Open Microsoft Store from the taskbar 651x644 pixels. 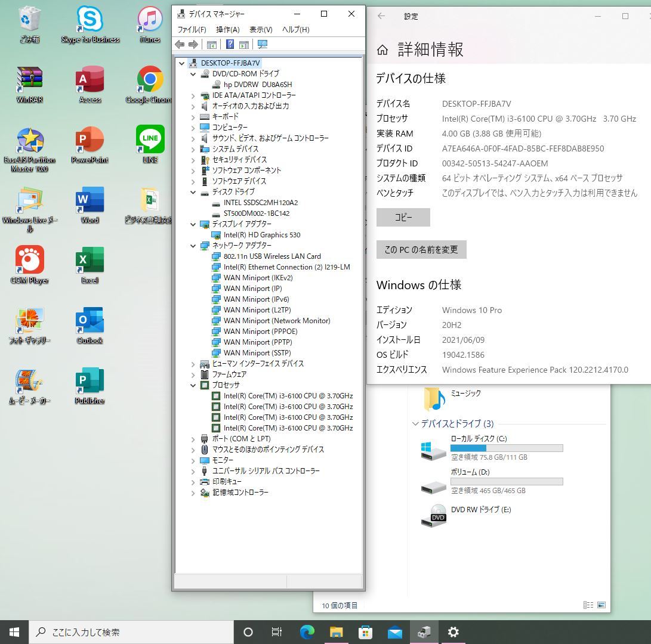[365, 632]
